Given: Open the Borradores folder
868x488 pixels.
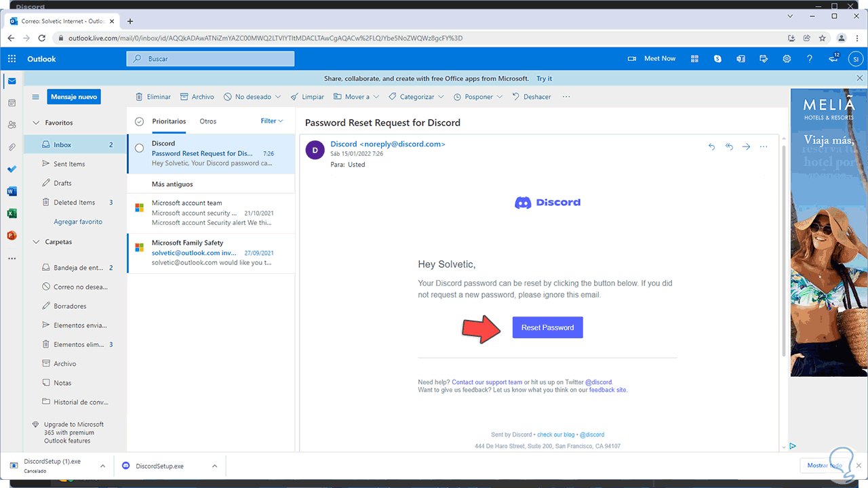Looking at the screenshot, I should point(75,306).
